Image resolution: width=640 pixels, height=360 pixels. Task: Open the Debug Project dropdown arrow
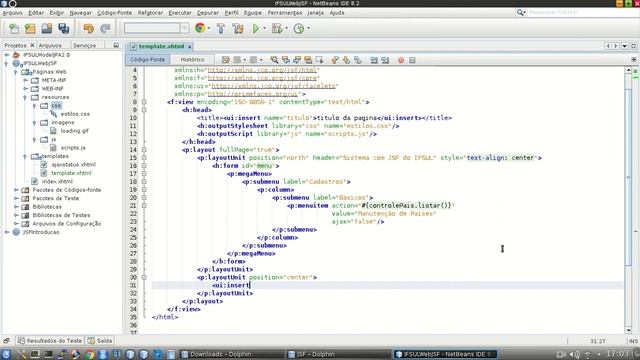tap(286, 29)
